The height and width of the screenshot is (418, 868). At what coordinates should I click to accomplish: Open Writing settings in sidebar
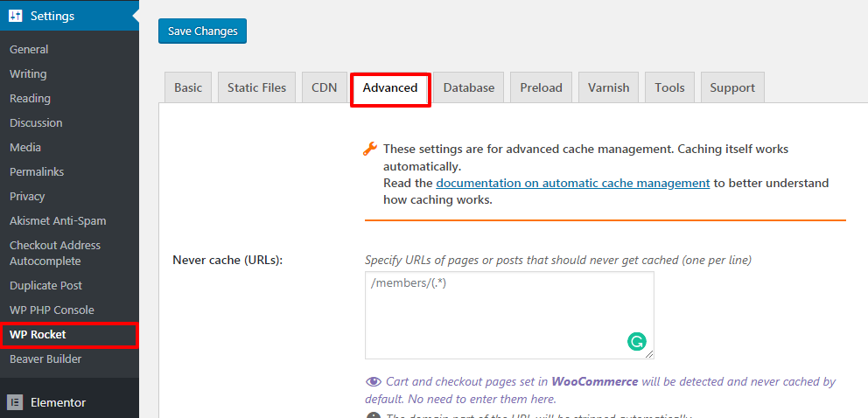28,74
